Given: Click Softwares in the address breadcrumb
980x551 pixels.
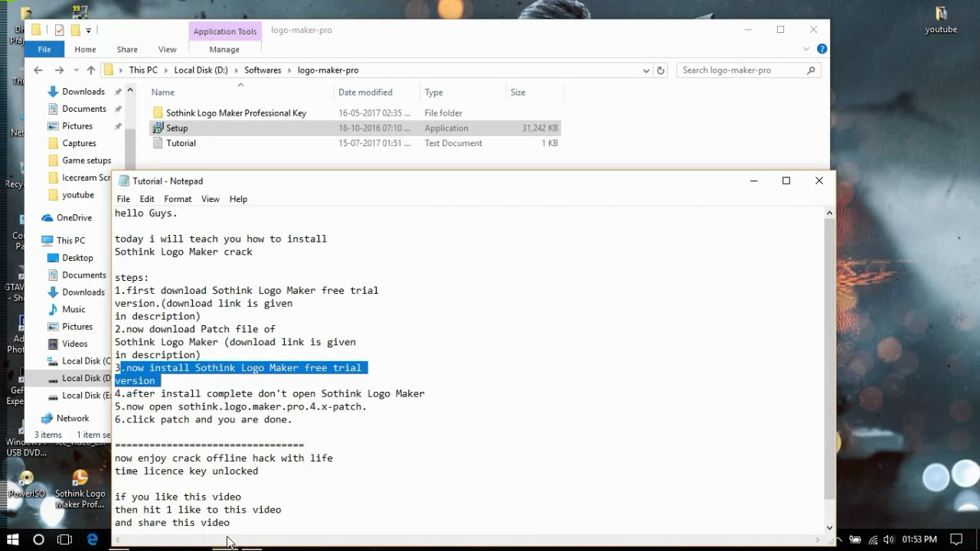Looking at the screenshot, I should point(263,70).
